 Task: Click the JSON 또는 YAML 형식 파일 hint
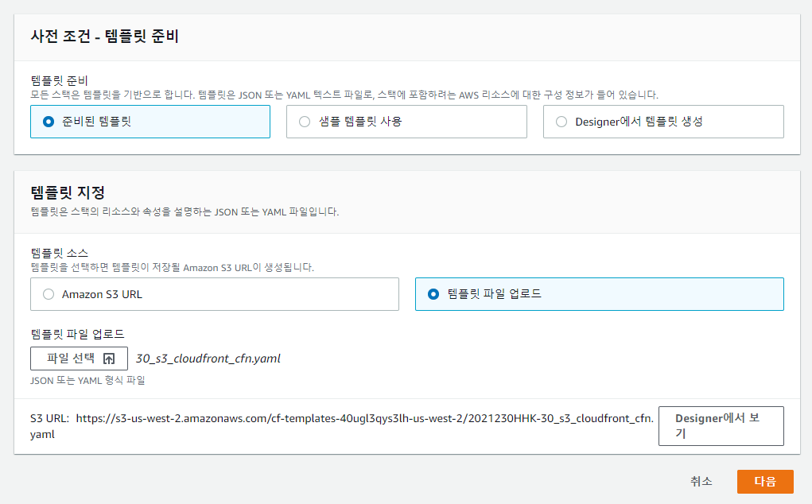tap(87, 380)
